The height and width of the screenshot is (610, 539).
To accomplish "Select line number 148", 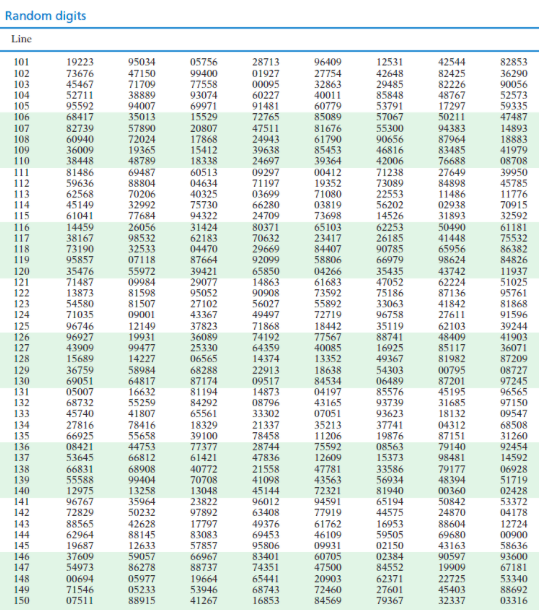I will tap(21, 578).
